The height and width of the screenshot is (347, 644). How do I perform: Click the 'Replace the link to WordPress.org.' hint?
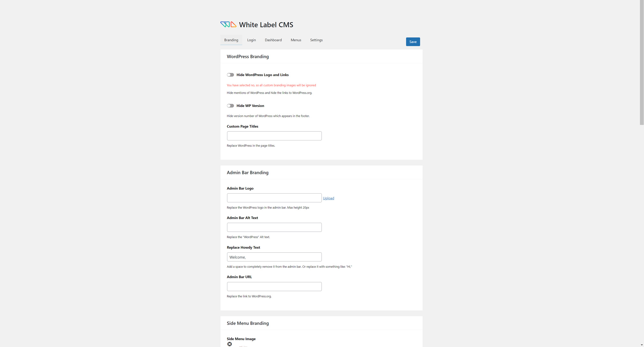249,296
